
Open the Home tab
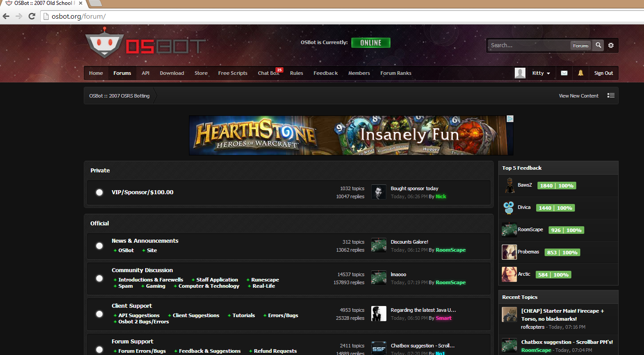[96, 73]
